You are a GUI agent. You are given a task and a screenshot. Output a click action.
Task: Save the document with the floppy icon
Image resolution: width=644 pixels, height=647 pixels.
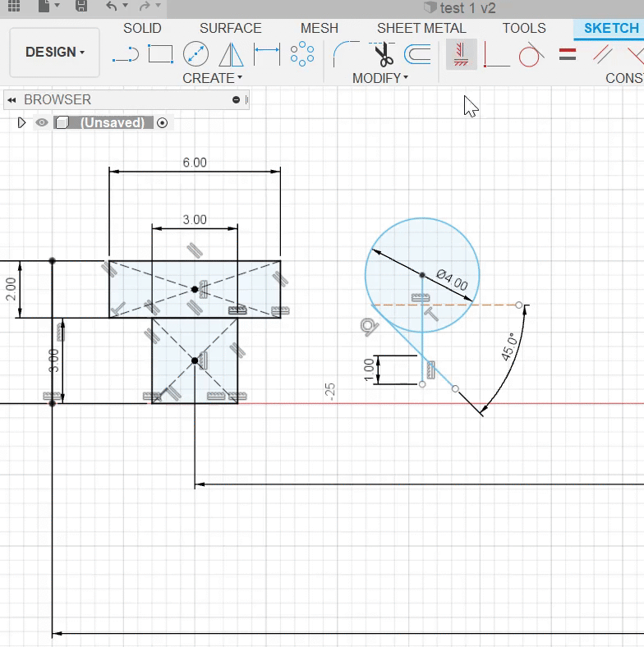pyautogui.click(x=81, y=6)
